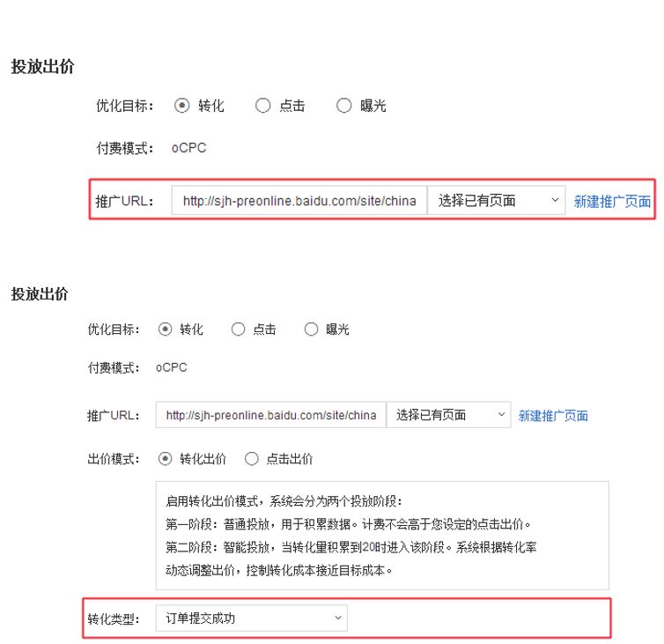This screenshot has width=664, height=644.
Task: Click upper 新建推广页面 link
Action: [612, 201]
